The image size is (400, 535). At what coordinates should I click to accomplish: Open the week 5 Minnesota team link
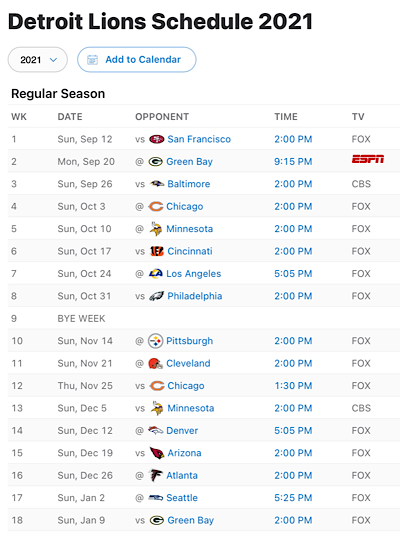click(189, 229)
